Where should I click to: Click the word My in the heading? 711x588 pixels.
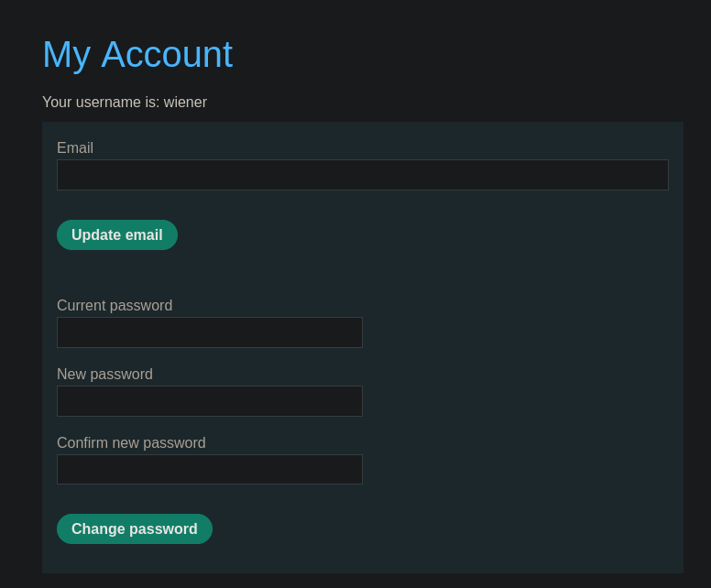pyautogui.click(x=66, y=55)
